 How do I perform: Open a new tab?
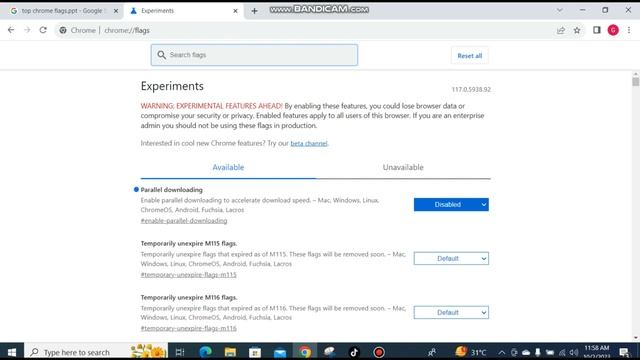click(254, 11)
